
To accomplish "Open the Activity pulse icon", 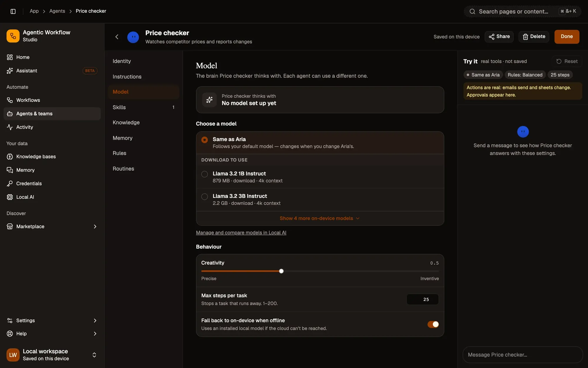I will pos(10,127).
